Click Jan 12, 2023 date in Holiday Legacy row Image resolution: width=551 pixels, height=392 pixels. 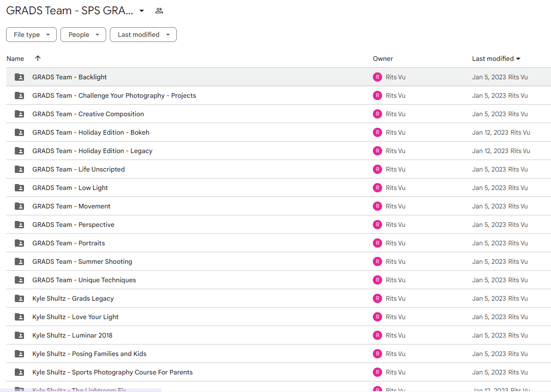[x=490, y=151]
